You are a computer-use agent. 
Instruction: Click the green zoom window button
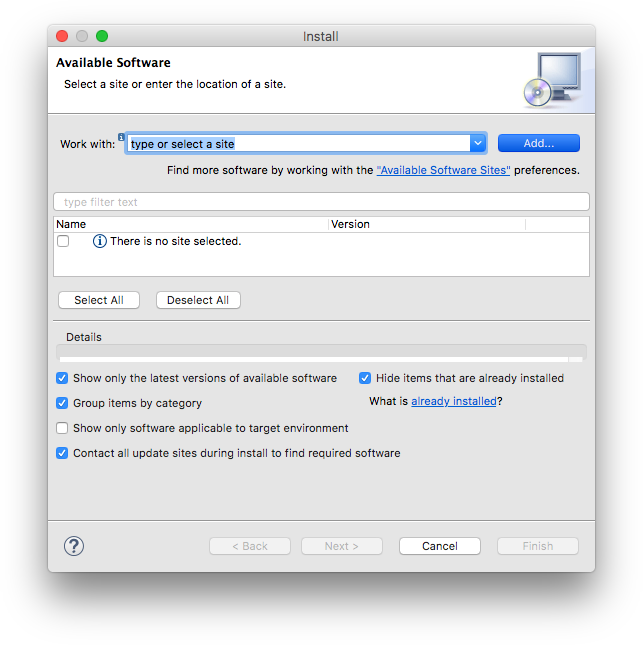pos(102,36)
